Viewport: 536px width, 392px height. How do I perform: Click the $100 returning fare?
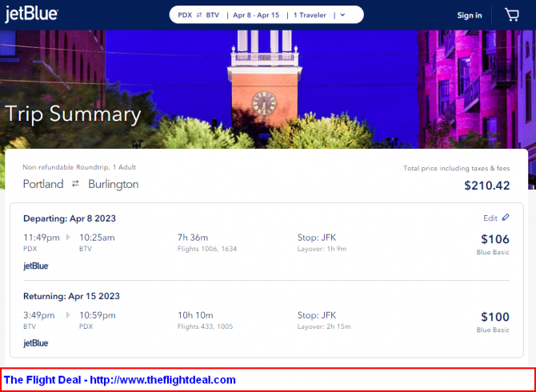(x=495, y=317)
